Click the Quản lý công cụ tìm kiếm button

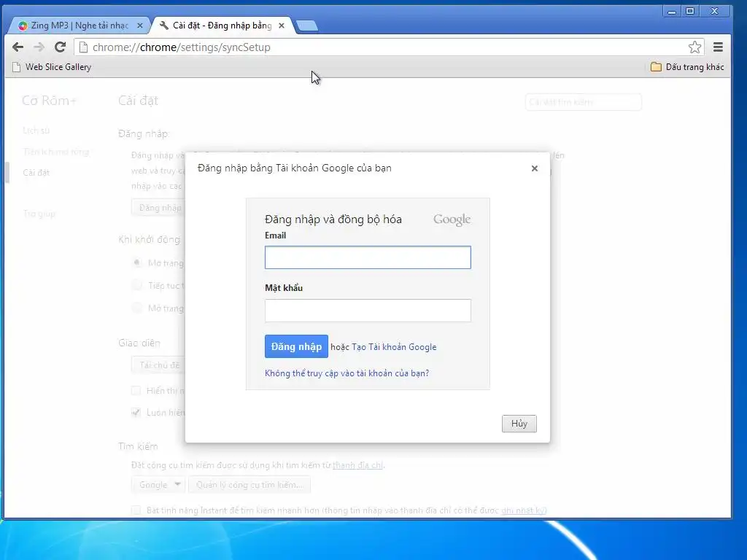pos(249,485)
